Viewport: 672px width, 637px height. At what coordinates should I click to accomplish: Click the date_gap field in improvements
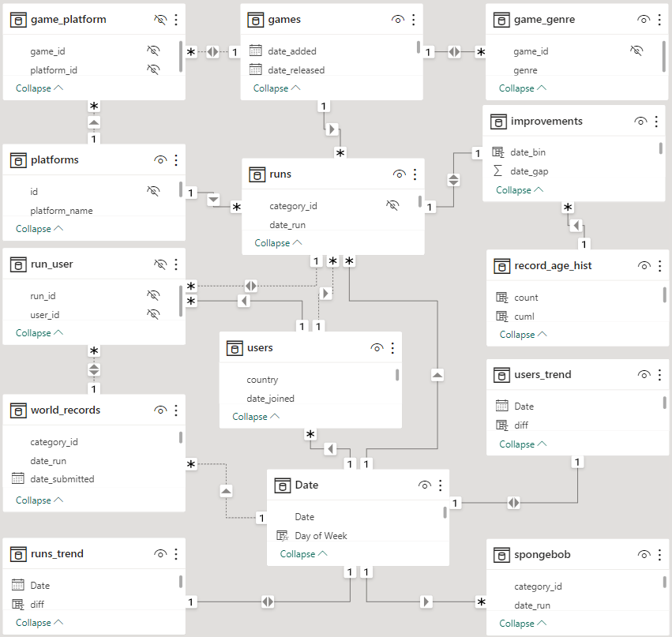point(529,171)
